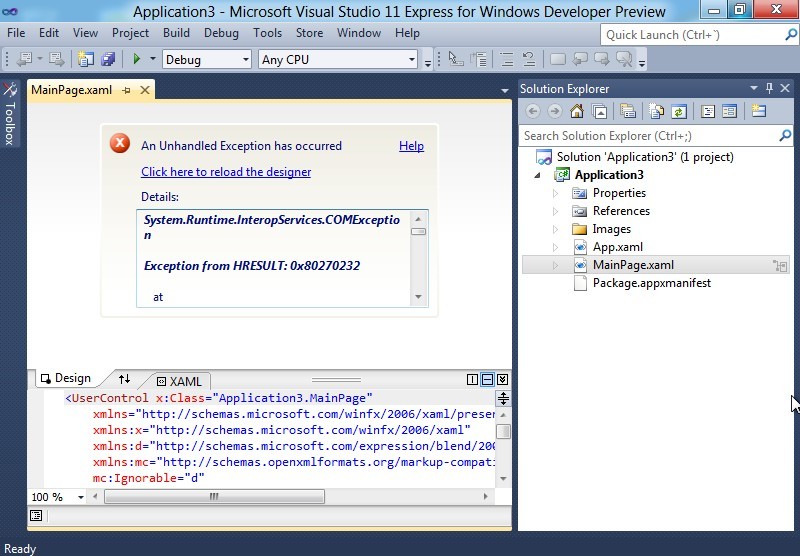Click the Home icon in Solution Explorer

tap(577, 111)
